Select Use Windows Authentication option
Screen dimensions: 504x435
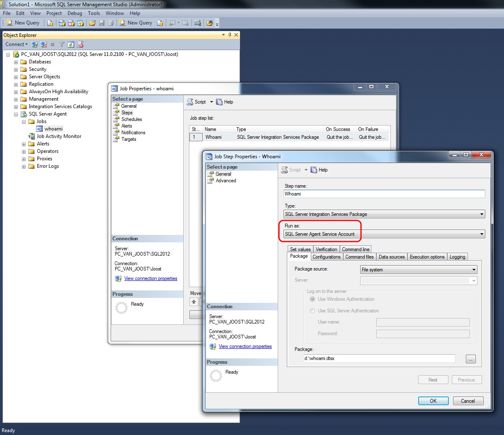click(313, 299)
